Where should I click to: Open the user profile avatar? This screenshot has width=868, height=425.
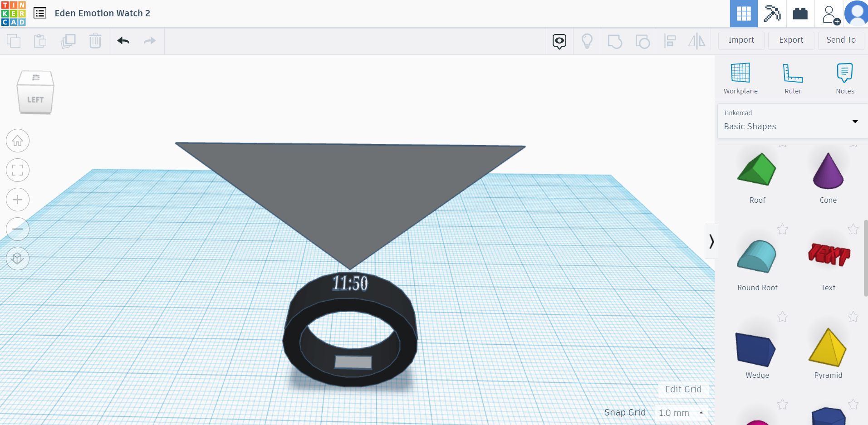(856, 14)
